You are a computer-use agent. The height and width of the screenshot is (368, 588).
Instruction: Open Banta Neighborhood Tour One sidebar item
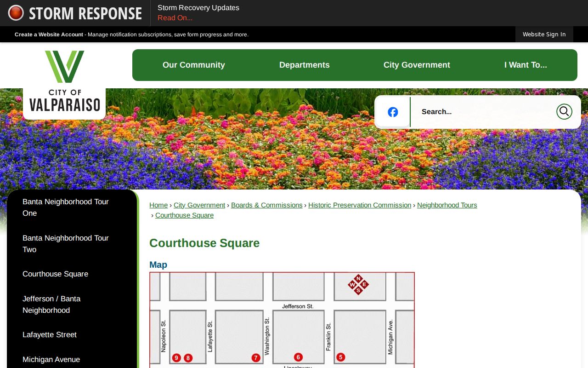tap(72, 207)
